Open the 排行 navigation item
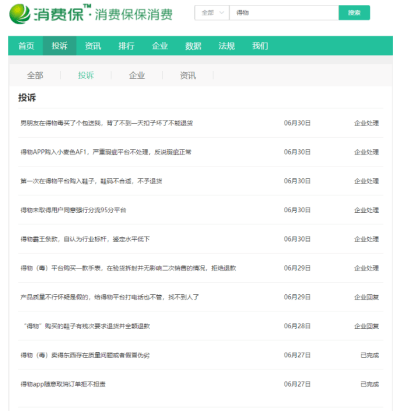The image size is (398, 416). click(x=126, y=46)
